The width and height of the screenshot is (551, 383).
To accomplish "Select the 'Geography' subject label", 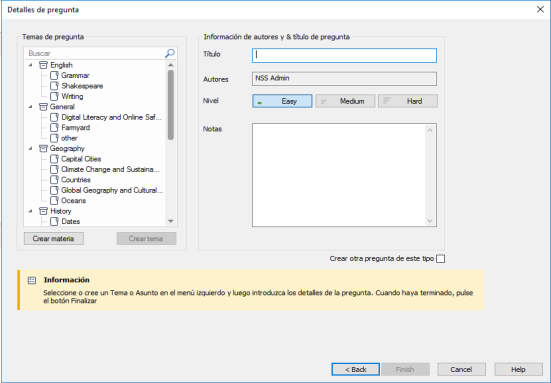I will pyautogui.click(x=67, y=149).
